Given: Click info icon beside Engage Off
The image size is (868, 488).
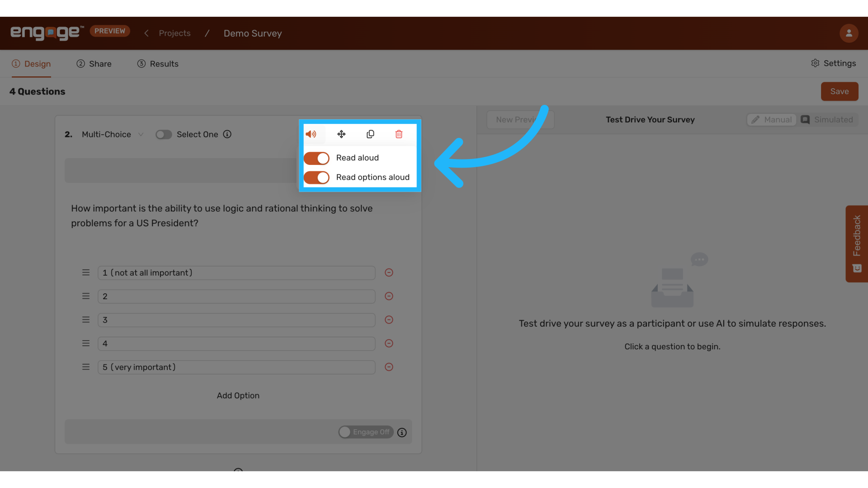Looking at the screenshot, I should [402, 432].
